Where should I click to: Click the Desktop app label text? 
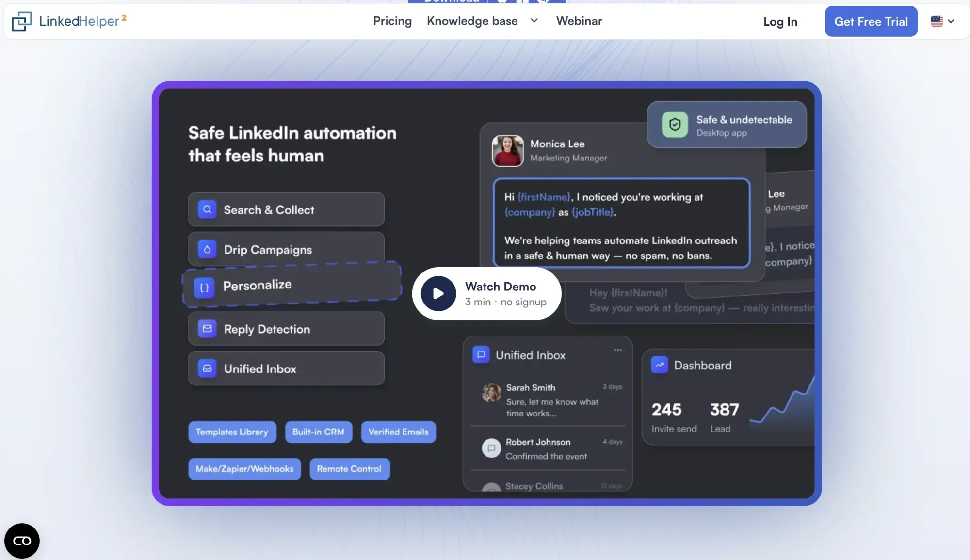click(x=721, y=133)
